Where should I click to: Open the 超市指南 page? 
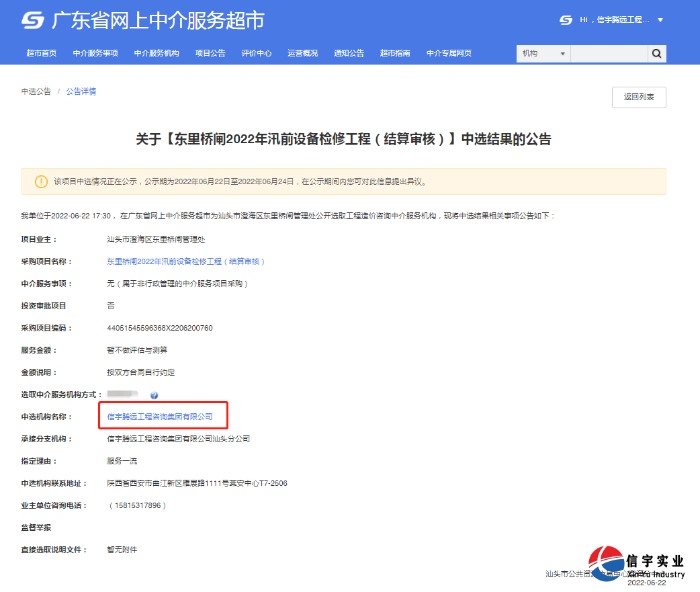(394, 53)
